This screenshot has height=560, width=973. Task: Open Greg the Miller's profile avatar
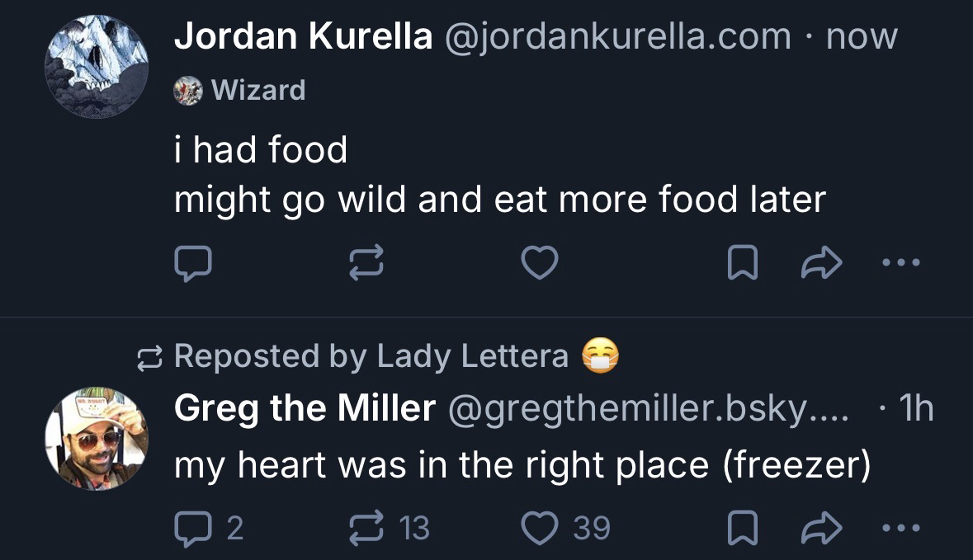click(x=97, y=439)
